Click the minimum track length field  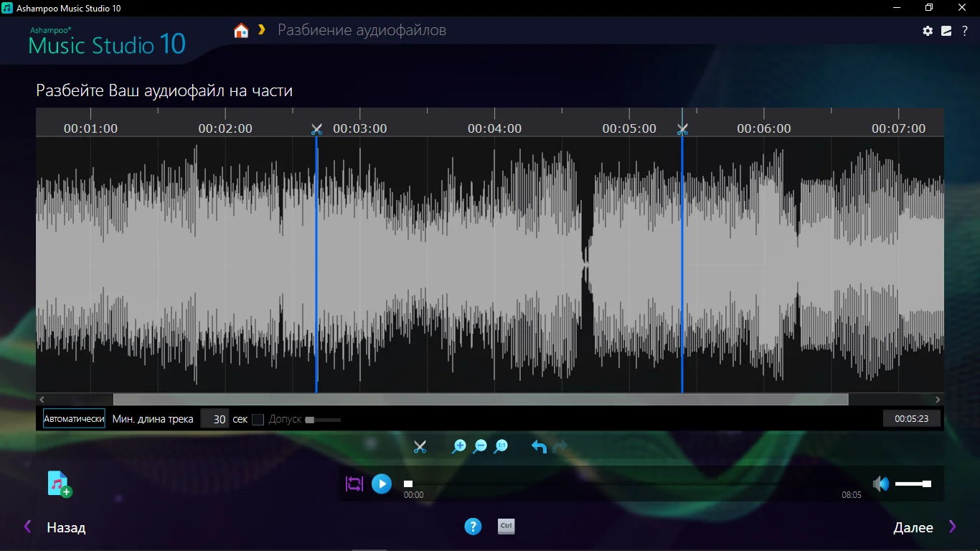click(215, 419)
